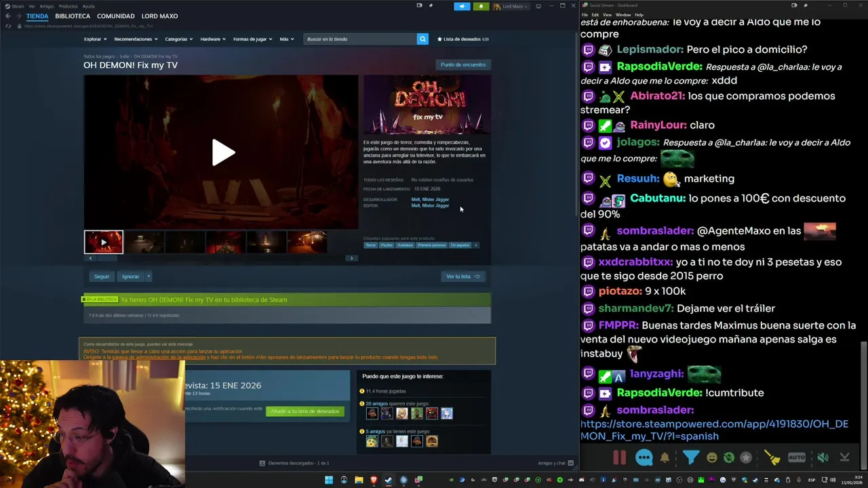Expand the Ignorar options arrow
The image size is (868, 488).
149,277
